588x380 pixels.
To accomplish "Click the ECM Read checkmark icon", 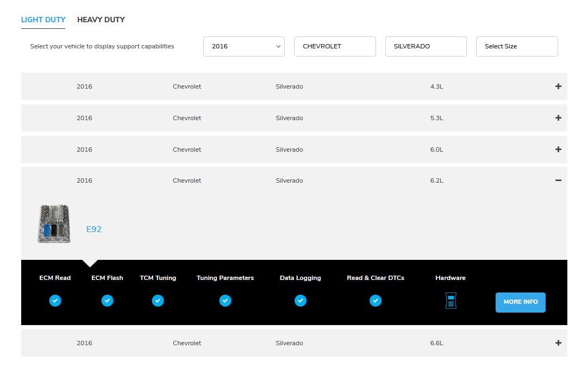I will tap(55, 301).
